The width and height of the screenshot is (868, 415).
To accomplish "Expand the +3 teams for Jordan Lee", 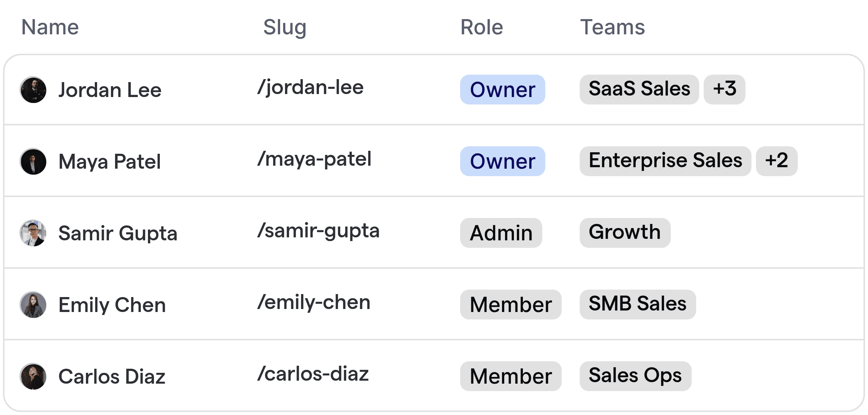I will [724, 89].
